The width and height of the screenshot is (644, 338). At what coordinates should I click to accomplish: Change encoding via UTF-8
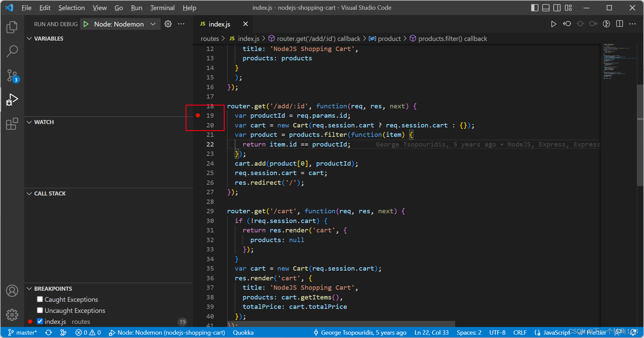[x=497, y=332]
